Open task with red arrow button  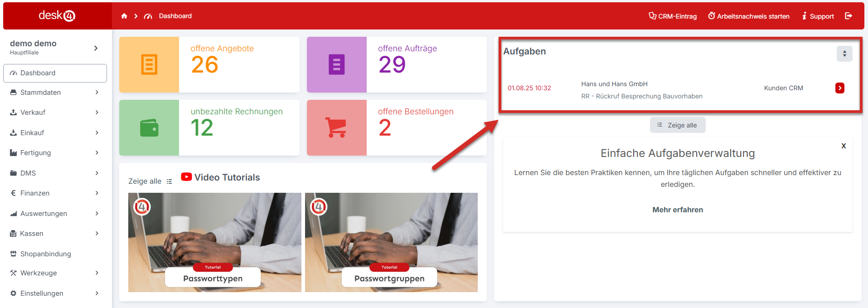pos(839,88)
